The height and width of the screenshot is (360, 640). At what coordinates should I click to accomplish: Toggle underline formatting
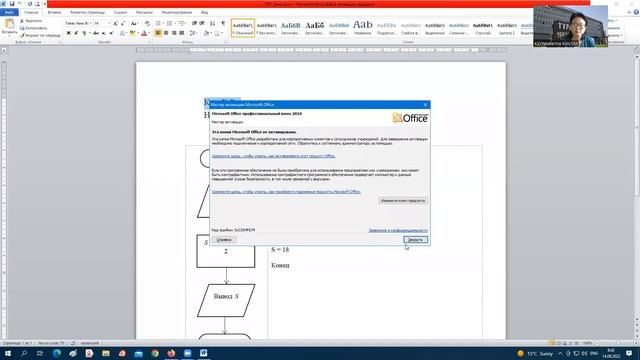(84, 33)
